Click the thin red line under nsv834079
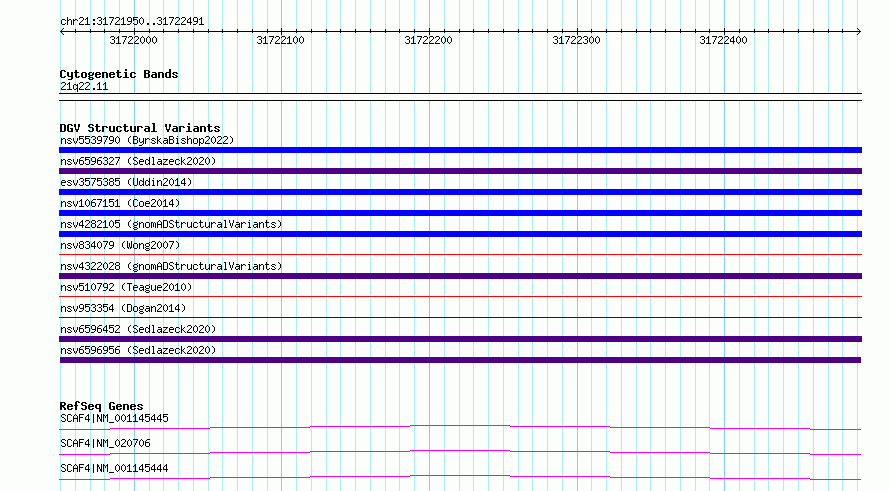The image size is (890, 491). pos(460,254)
